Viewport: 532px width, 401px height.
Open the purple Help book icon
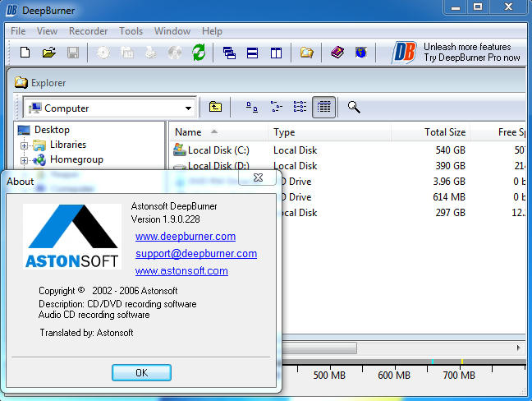337,53
